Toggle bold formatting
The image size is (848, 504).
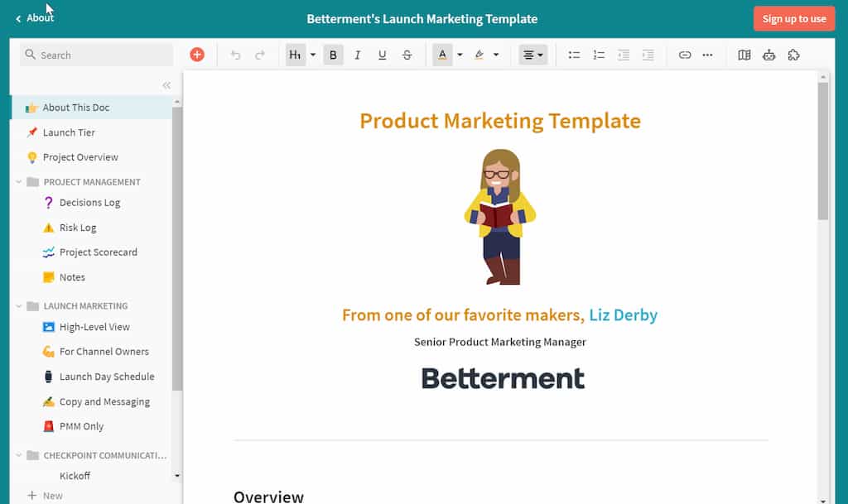tap(333, 55)
